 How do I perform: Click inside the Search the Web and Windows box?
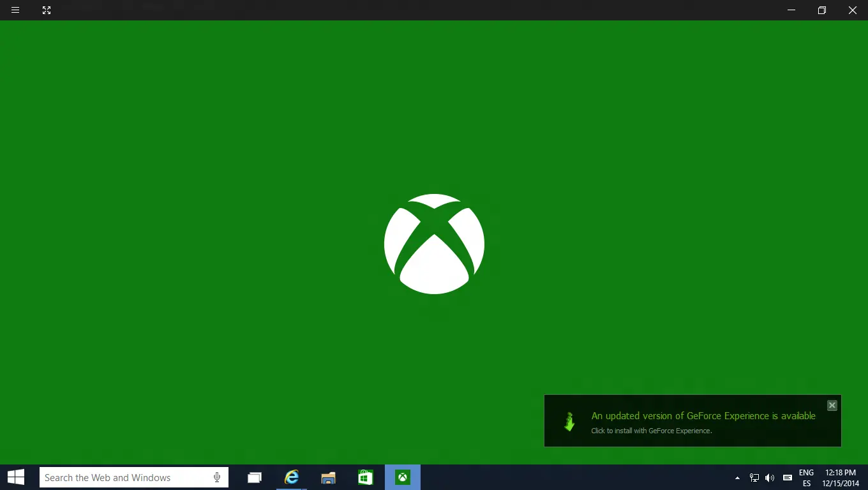click(x=115, y=477)
